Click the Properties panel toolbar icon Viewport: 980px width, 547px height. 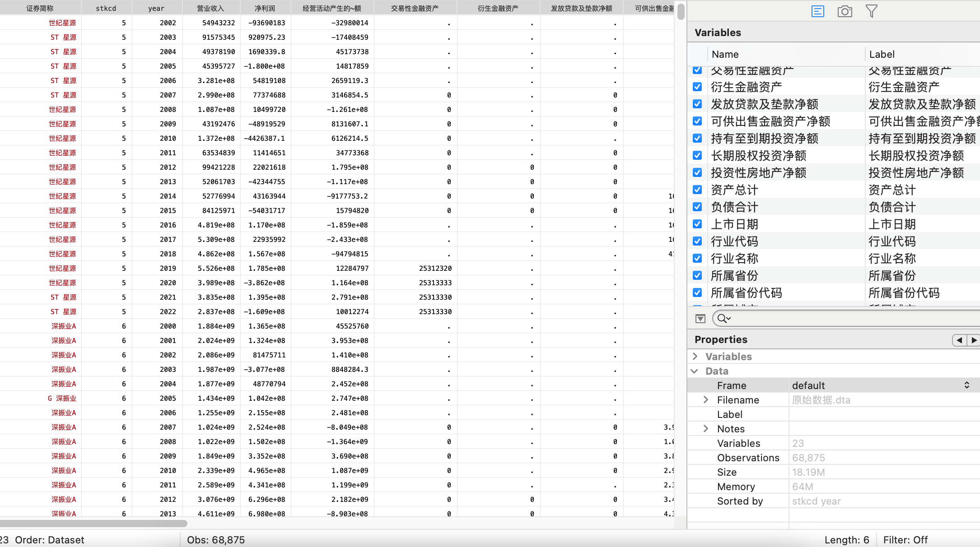[817, 11]
